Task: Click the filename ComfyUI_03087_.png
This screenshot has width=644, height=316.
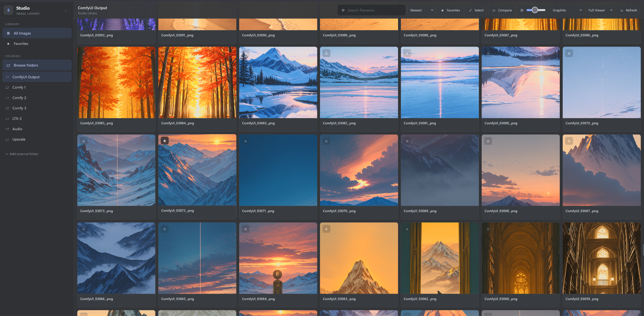Action: [x=501, y=35]
